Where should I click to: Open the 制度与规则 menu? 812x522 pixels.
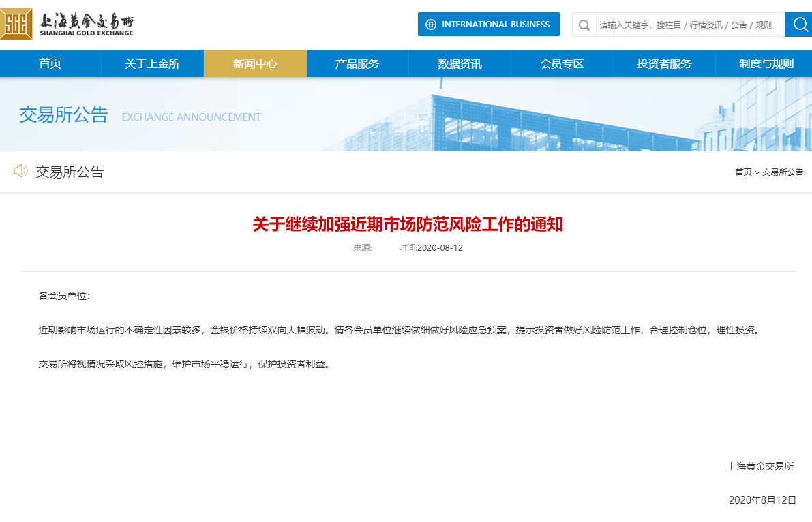tap(764, 63)
